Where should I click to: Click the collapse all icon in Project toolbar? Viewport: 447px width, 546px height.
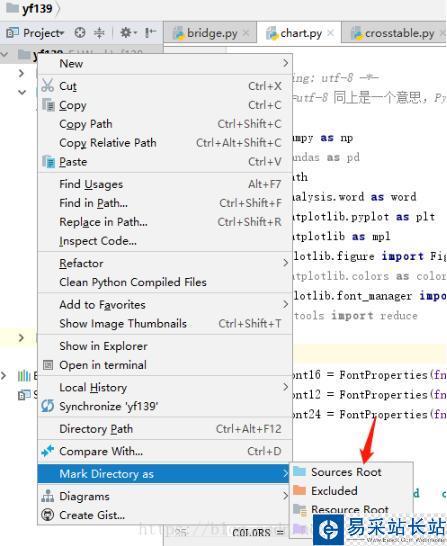click(99, 33)
